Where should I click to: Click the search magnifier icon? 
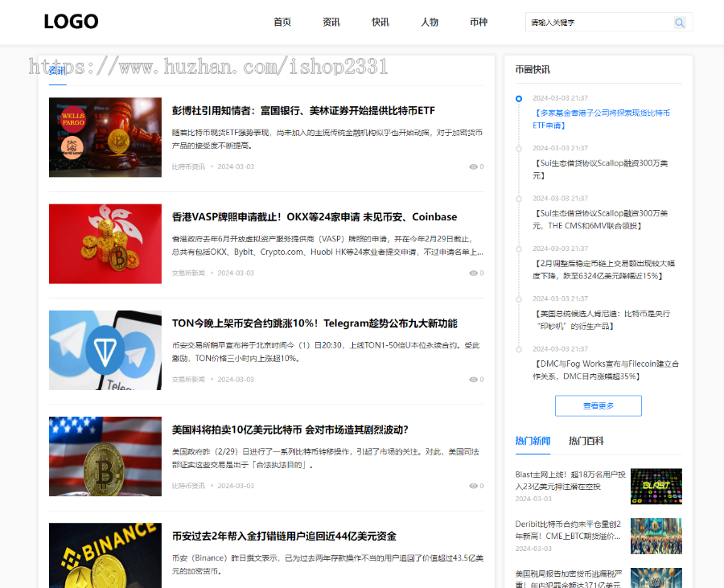tap(679, 23)
